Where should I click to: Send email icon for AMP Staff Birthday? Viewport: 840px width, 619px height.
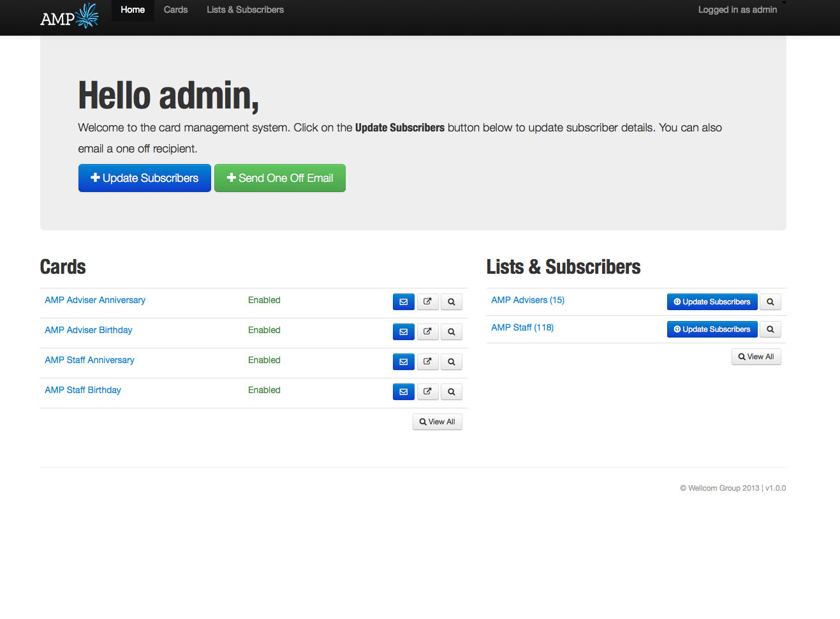coord(403,392)
